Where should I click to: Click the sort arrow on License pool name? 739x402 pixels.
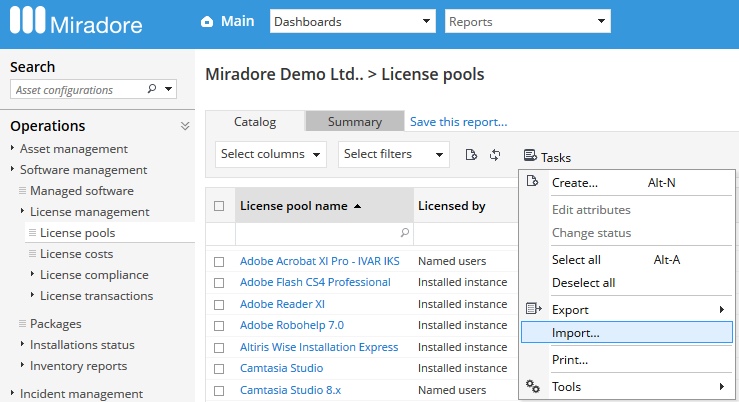357,206
